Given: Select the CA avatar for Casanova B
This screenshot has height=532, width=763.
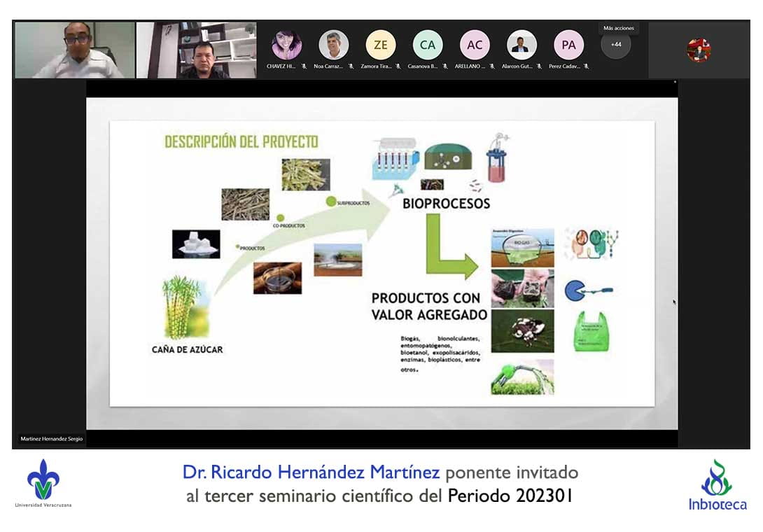Looking at the screenshot, I should pos(427,45).
